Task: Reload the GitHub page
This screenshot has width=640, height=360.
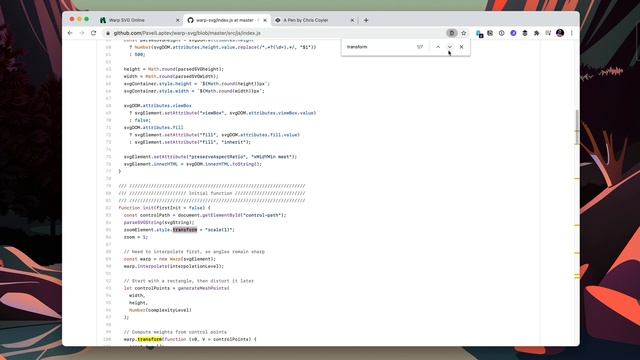Action: click(x=93, y=33)
